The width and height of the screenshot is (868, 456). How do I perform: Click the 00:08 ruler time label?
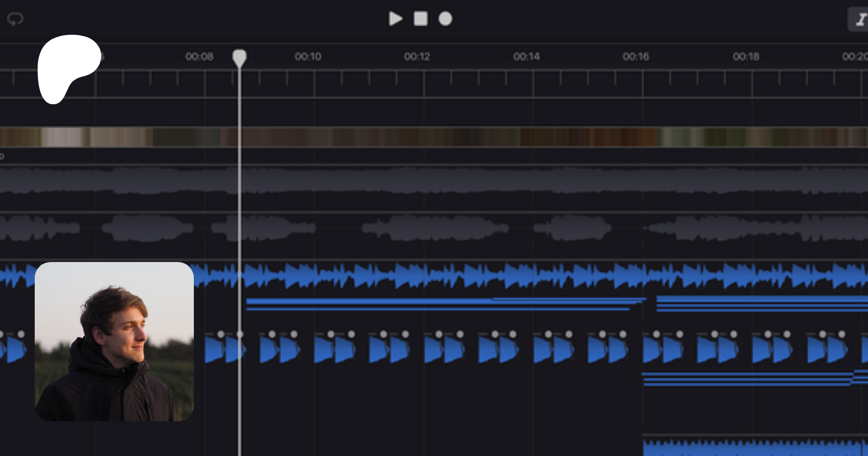tap(199, 57)
